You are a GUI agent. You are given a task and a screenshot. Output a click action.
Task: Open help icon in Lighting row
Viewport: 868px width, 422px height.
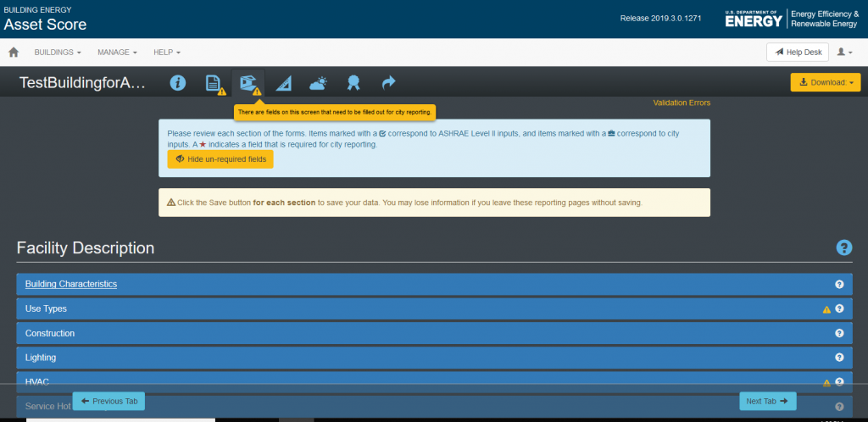(839, 358)
